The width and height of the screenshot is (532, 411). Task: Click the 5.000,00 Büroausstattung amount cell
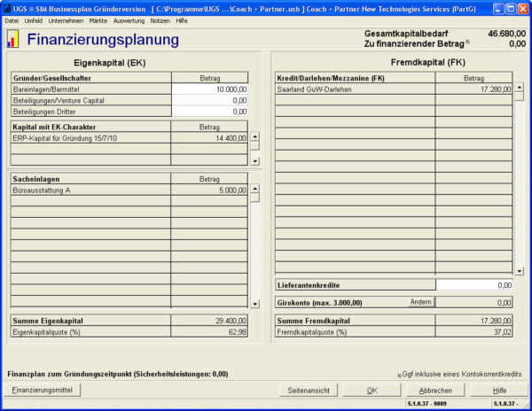(209, 190)
